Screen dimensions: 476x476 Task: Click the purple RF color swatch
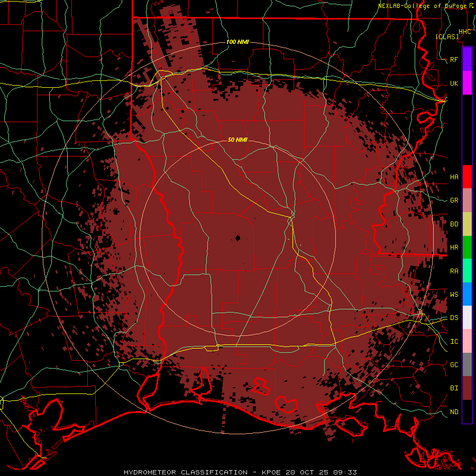[467, 59]
